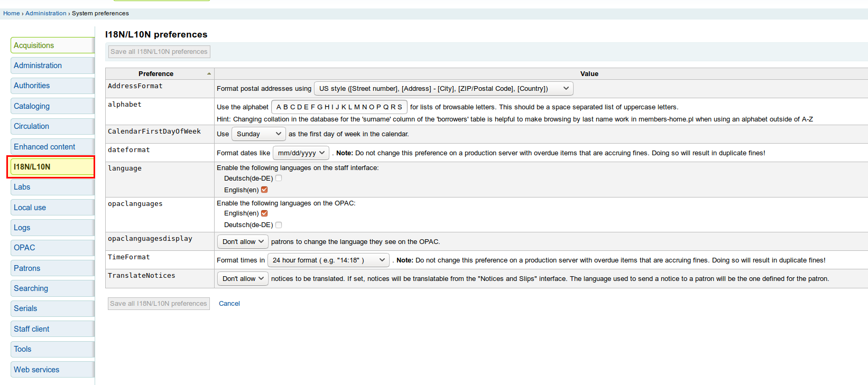Click the CalendarFirstDayOfWeek preference name
Viewport: 868px width, 385px height.
[154, 132]
